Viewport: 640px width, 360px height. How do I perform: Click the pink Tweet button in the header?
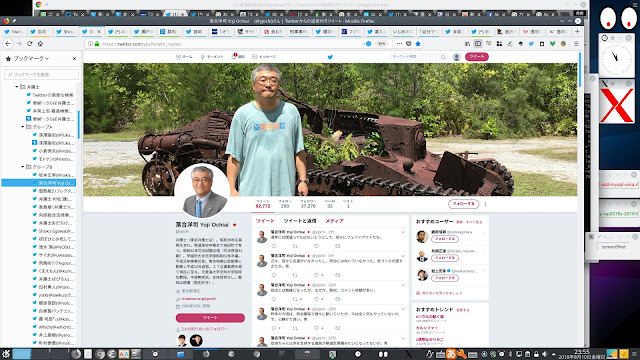tap(477, 57)
